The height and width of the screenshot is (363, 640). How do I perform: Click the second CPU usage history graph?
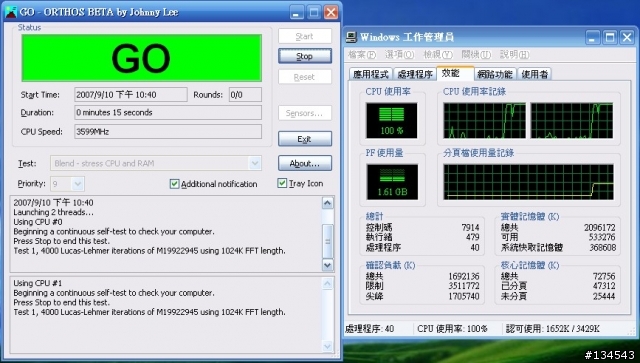(571, 120)
